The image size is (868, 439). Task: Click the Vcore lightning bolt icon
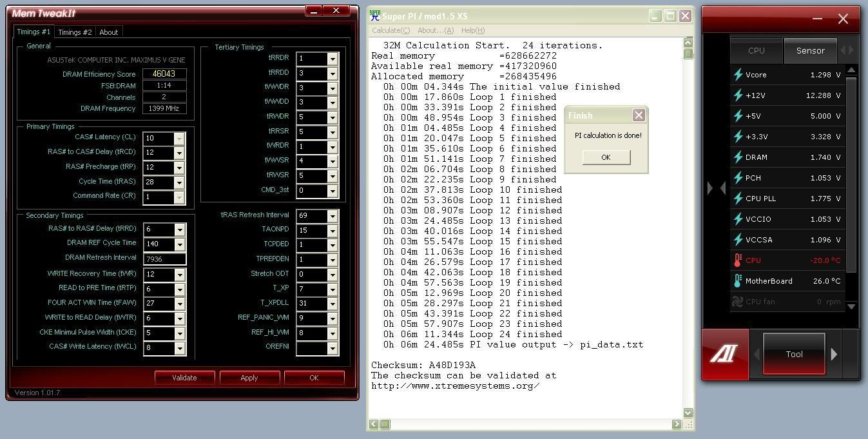(x=738, y=75)
